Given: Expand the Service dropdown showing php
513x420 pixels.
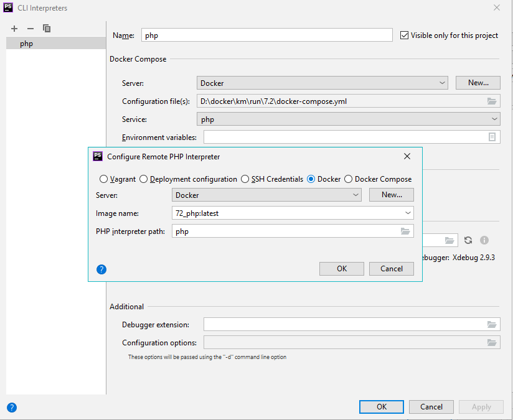Looking at the screenshot, I should pos(494,119).
